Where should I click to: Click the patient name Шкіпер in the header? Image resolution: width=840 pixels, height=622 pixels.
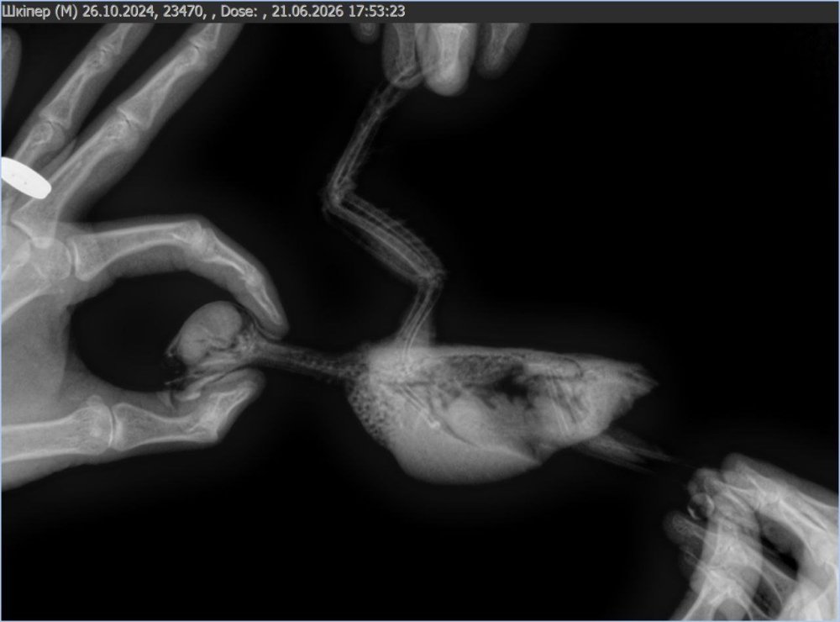click(26, 12)
